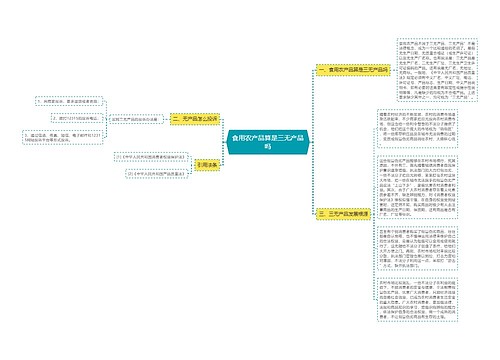Click the third step mentioning email and 12315 platform
The height and width of the screenshot is (360, 500).
[x=63, y=137]
